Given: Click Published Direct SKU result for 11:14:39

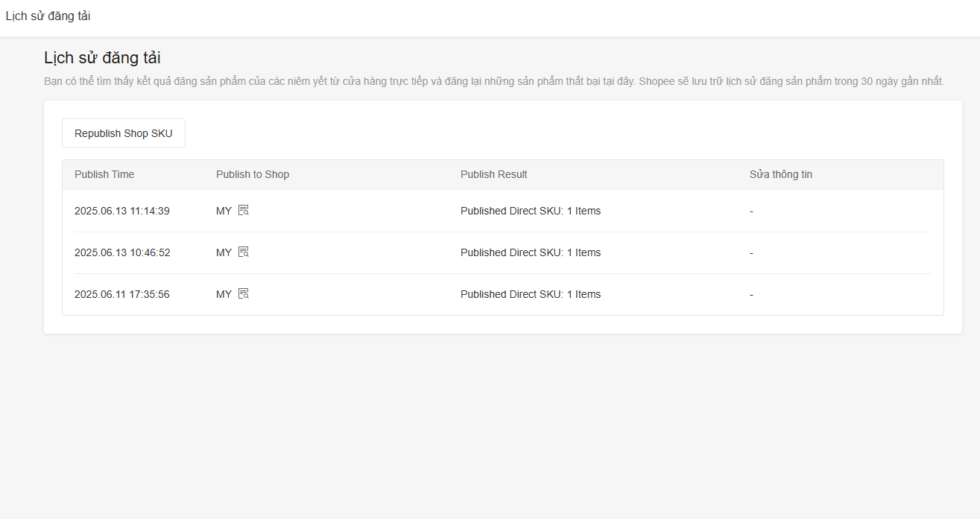Looking at the screenshot, I should 530,211.
